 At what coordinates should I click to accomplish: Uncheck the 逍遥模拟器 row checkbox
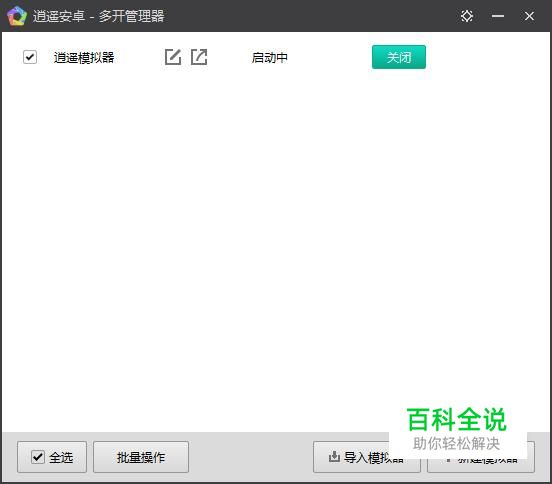[x=30, y=57]
